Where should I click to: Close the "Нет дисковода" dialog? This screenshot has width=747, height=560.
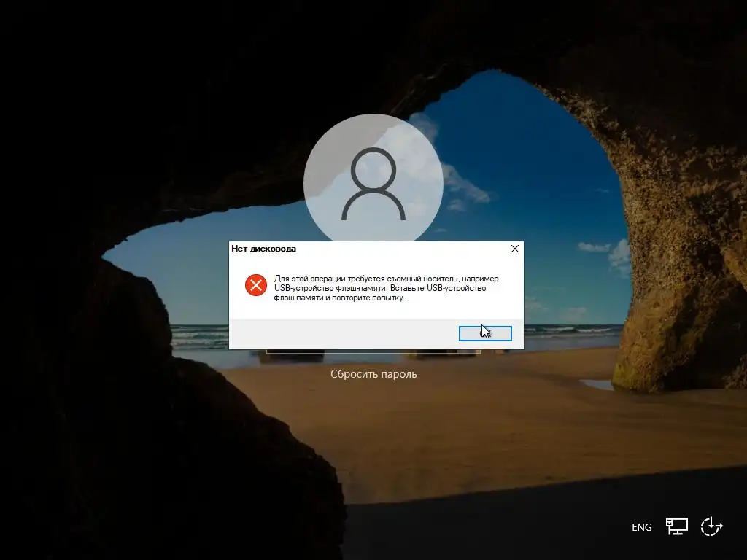(514, 249)
